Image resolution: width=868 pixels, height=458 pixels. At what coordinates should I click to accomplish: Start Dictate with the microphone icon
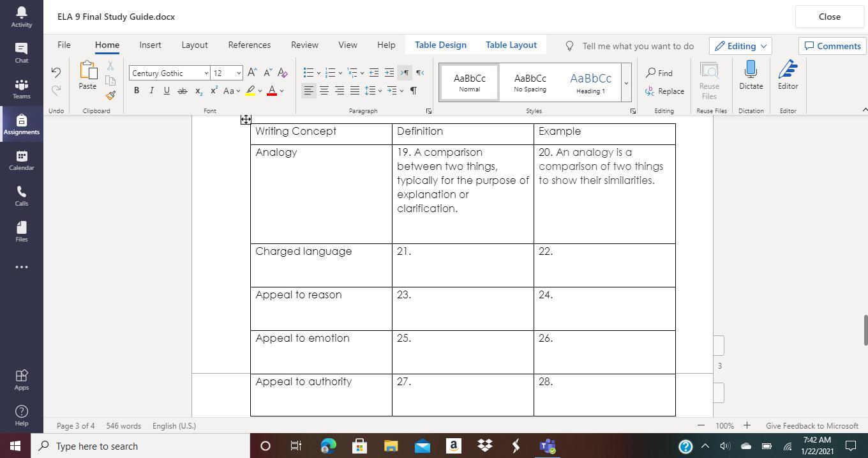pyautogui.click(x=751, y=76)
